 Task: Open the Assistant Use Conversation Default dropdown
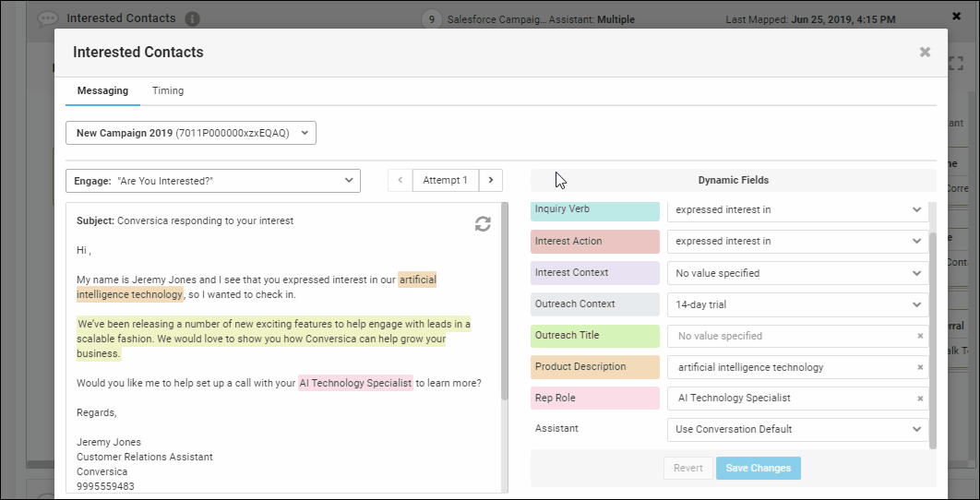pos(798,429)
